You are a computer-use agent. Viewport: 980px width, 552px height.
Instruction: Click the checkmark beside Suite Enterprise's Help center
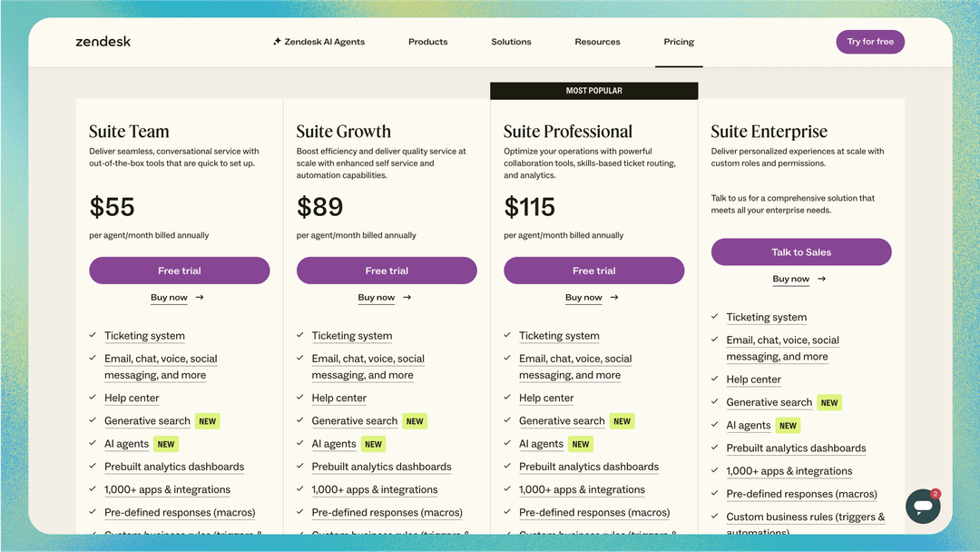713,379
